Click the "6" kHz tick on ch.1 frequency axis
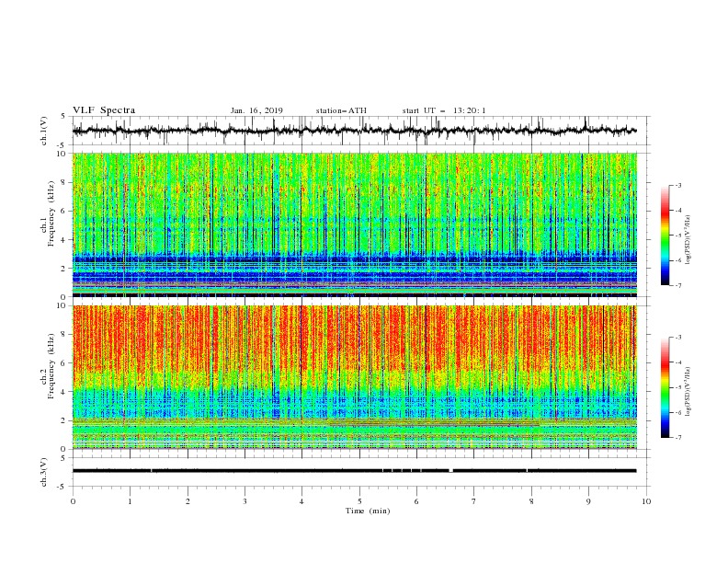The height and width of the screenshot is (563, 728). [x=64, y=212]
